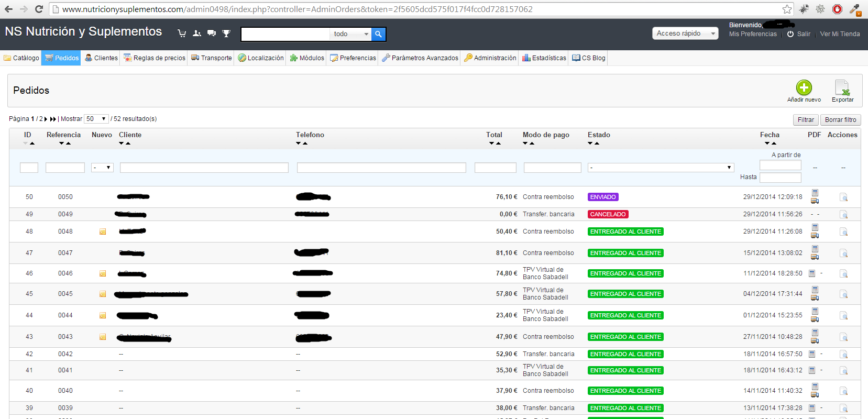Click new-customer icon on order 0045 row
The height and width of the screenshot is (419, 868).
coord(103,294)
